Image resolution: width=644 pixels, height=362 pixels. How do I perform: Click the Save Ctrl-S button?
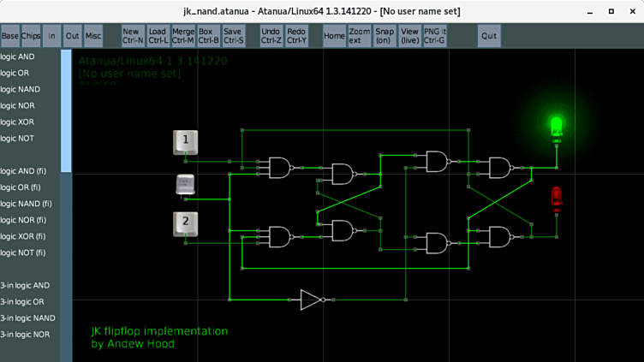click(x=233, y=36)
